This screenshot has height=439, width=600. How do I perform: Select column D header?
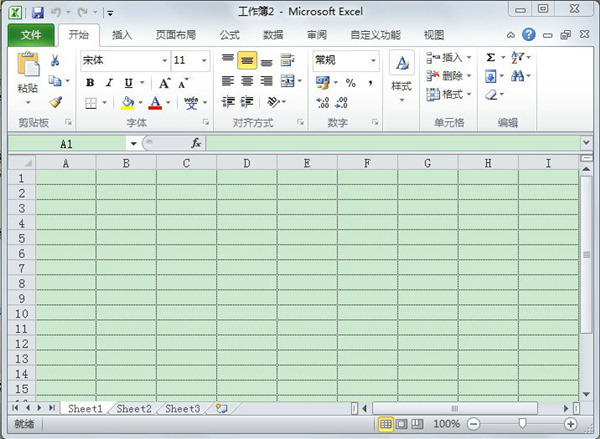(x=246, y=163)
